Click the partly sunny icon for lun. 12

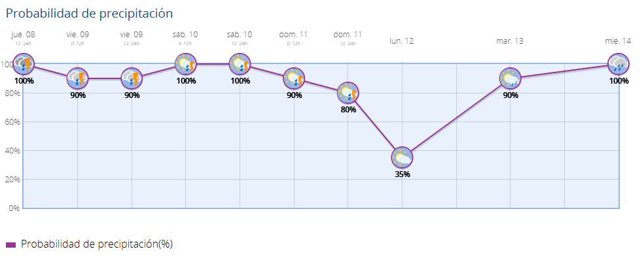(402, 157)
